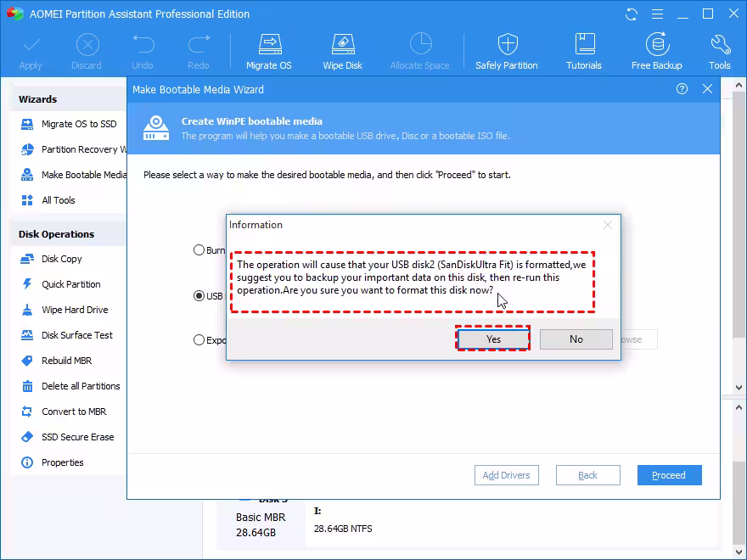Click the Redo arrow icon

[x=199, y=45]
